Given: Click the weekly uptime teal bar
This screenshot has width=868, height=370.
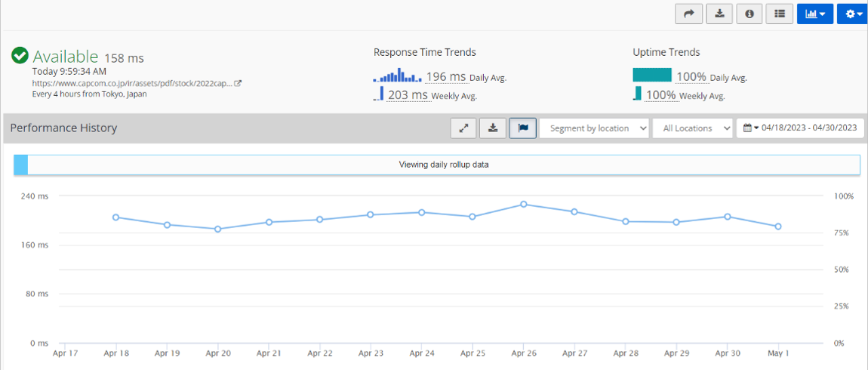Looking at the screenshot, I should 637,93.
